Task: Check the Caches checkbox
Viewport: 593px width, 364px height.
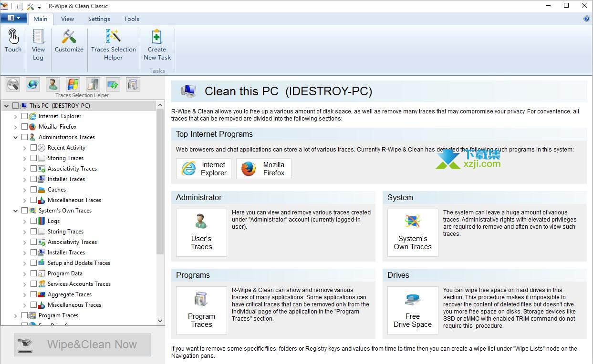Action: [x=34, y=190]
